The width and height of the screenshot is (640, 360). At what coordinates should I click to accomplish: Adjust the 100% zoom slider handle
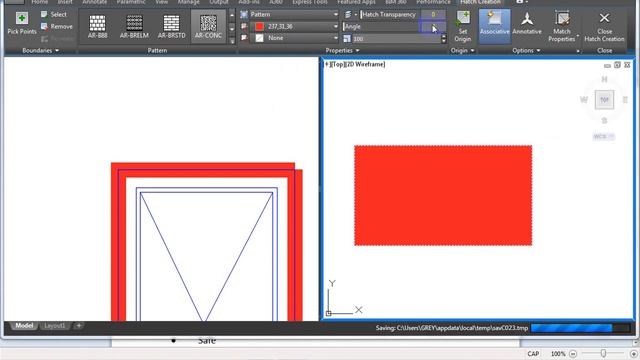click(603, 353)
